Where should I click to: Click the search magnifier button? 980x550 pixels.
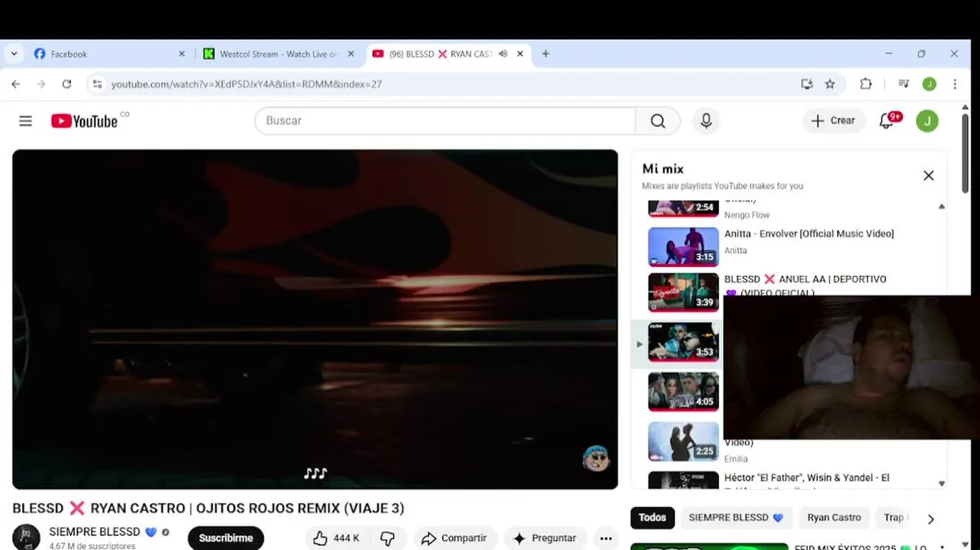(x=658, y=121)
